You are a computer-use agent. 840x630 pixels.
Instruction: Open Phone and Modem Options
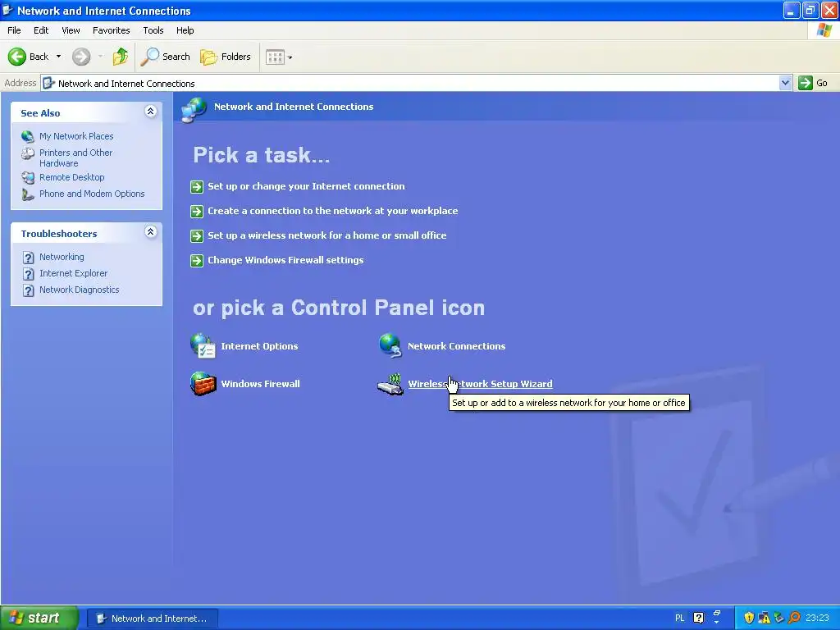92,194
